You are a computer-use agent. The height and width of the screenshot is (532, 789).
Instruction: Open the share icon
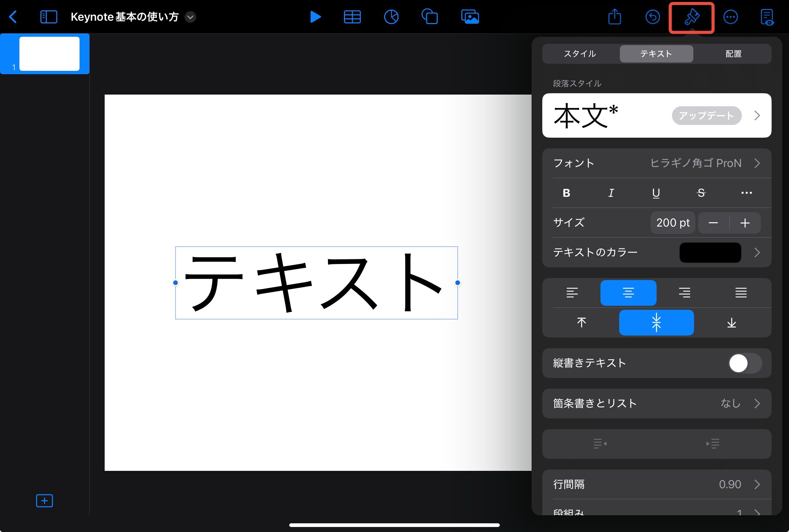[x=614, y=17]
